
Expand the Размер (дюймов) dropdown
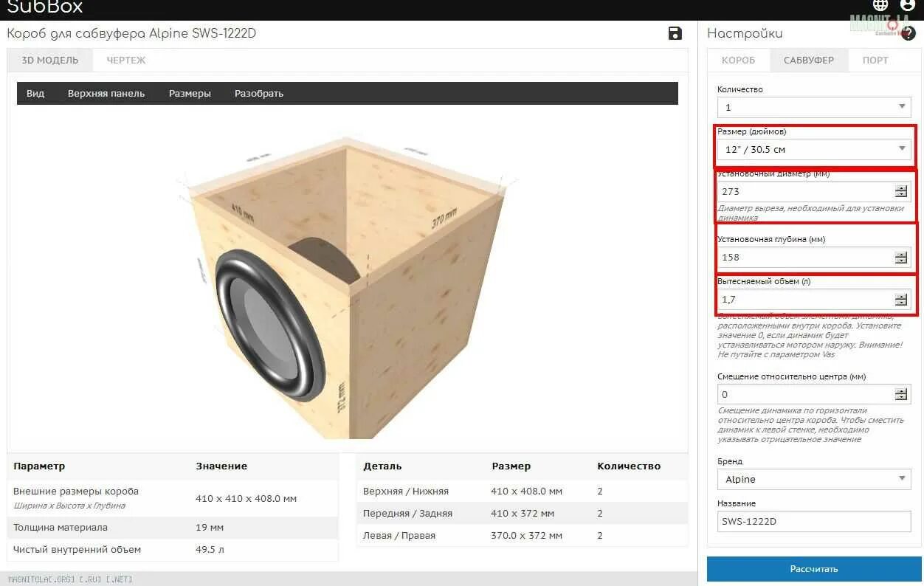pyautogui.click(x=814, y=149)
